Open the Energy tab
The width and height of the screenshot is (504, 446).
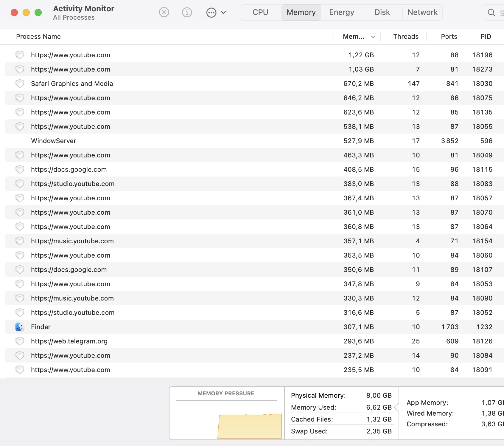[x=342, y=13]
